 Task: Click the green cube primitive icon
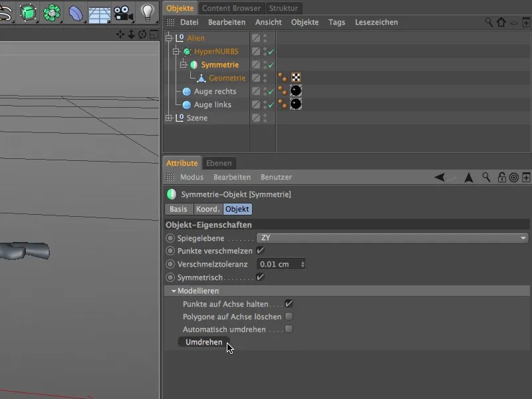[x=28, y=12]
